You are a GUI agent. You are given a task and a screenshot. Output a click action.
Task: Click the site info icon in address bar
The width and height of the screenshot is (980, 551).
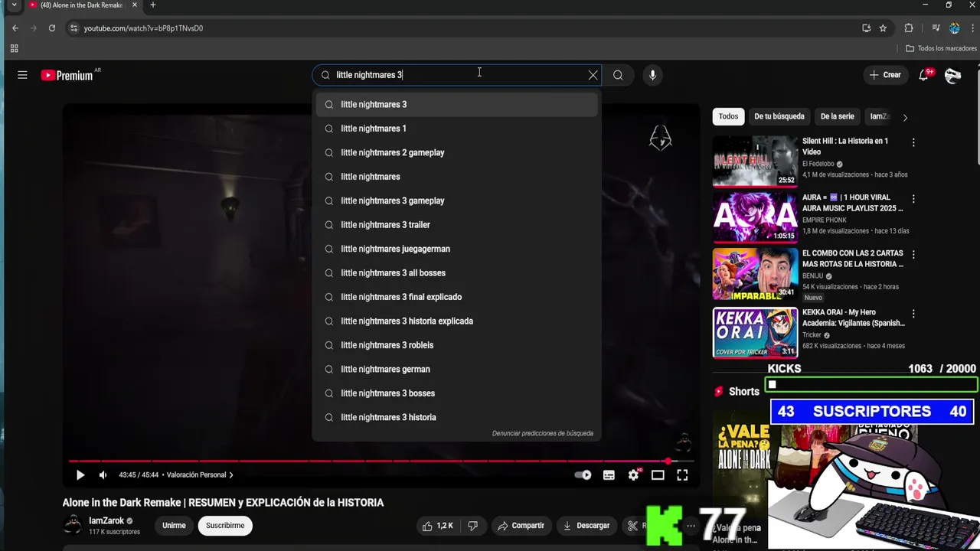(73, 28)
